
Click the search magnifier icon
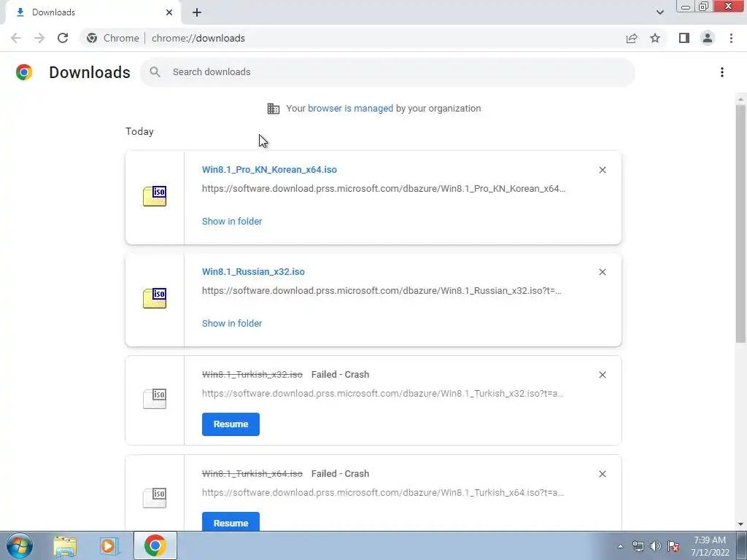pyautogui.click(x=155, y=72)
